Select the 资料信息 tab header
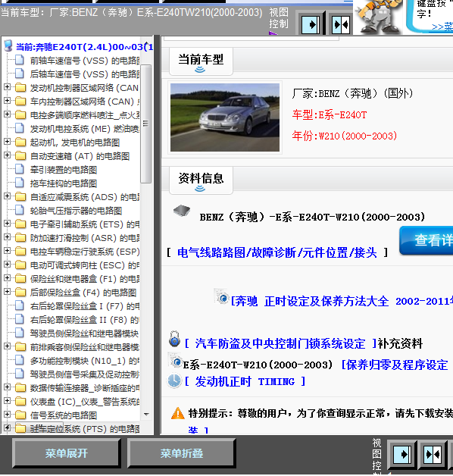The width and height of the screenshot is (453, 476). coord(201,180)
